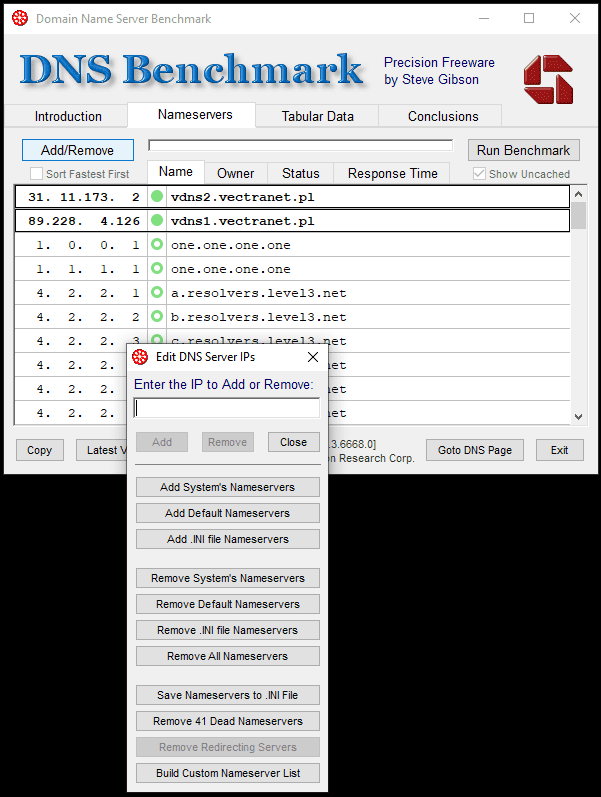Click Add System's Nameservers

[x=227, y=487]
